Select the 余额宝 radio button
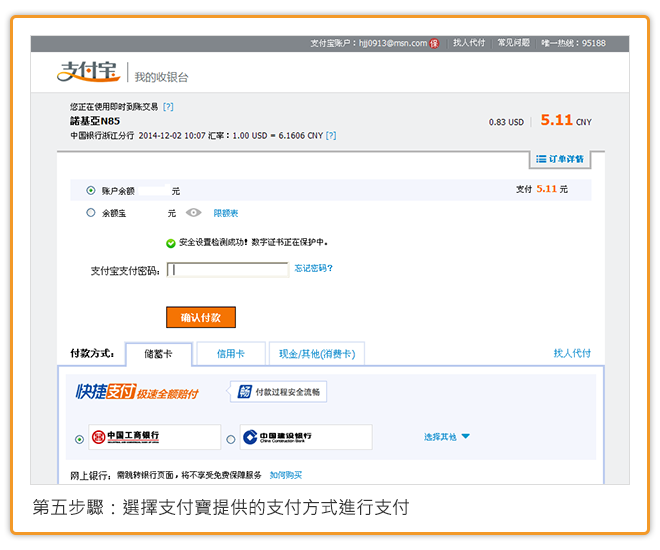The width and height of the screenshot is (660, 550). tap(91, 213)
